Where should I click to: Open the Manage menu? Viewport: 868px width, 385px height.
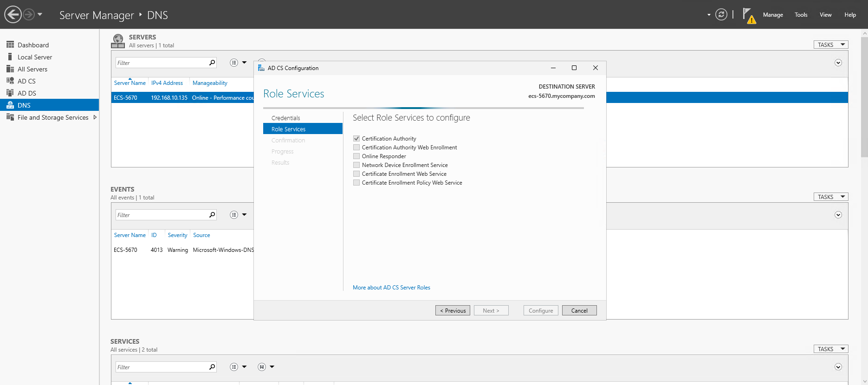coord(773,15)
